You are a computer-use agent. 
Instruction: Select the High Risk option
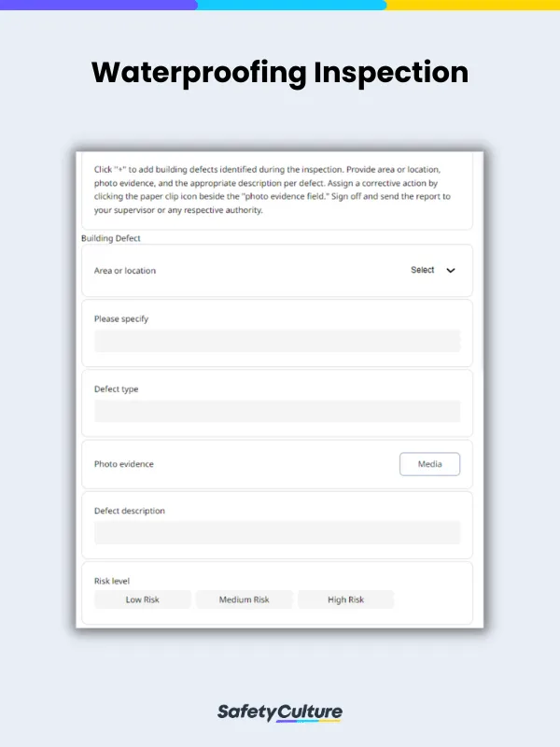point(345,599)
